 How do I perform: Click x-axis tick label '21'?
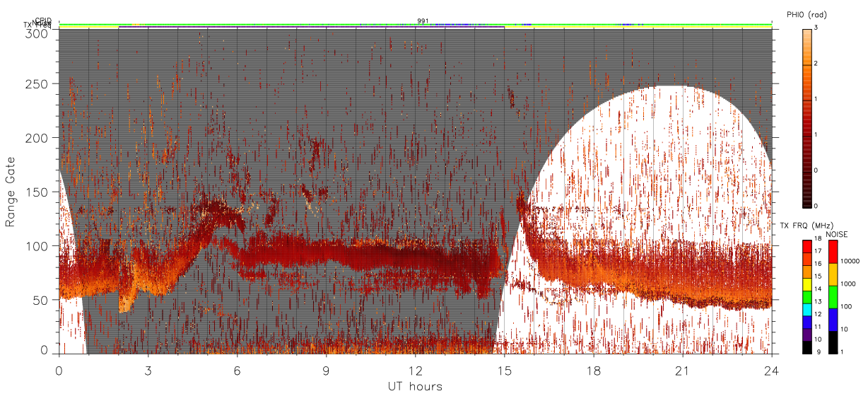tap(683, 370)
